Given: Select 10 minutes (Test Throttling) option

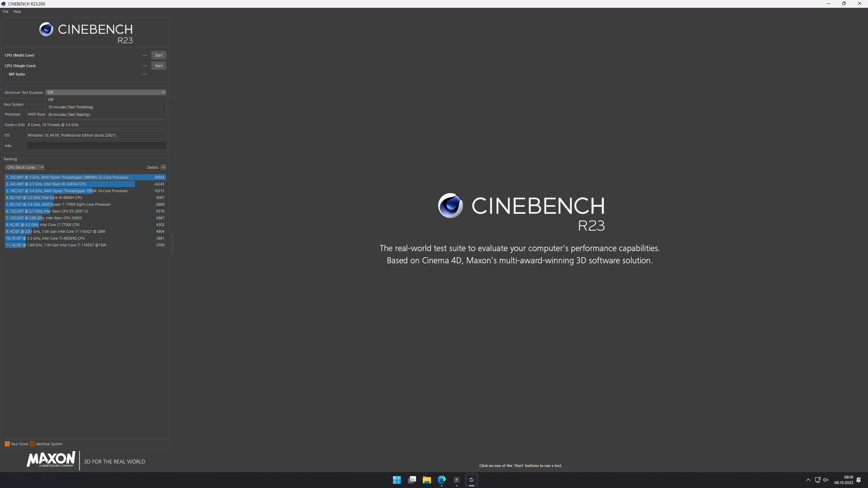Looking at the screenshot, I should point(71,107).
